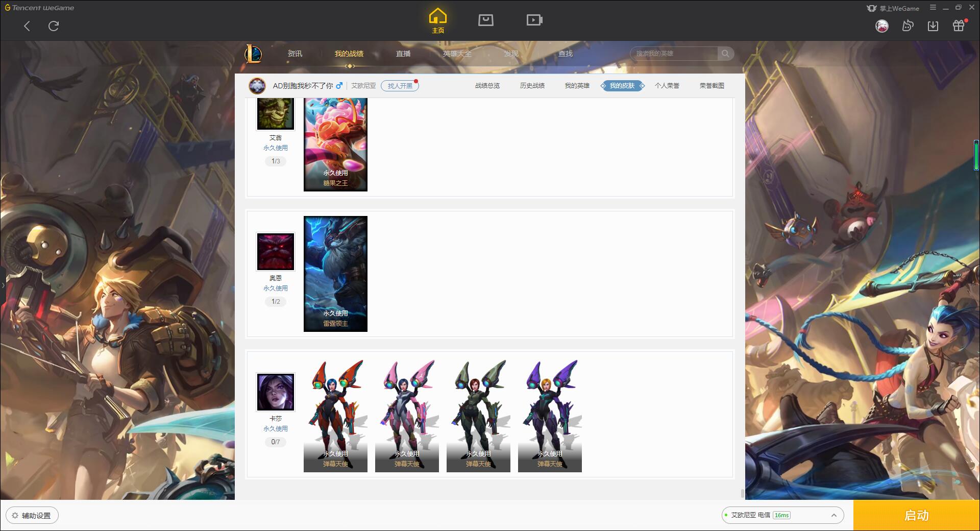
Task: Click the page scrollbar thumb
Action: (743, 493)
